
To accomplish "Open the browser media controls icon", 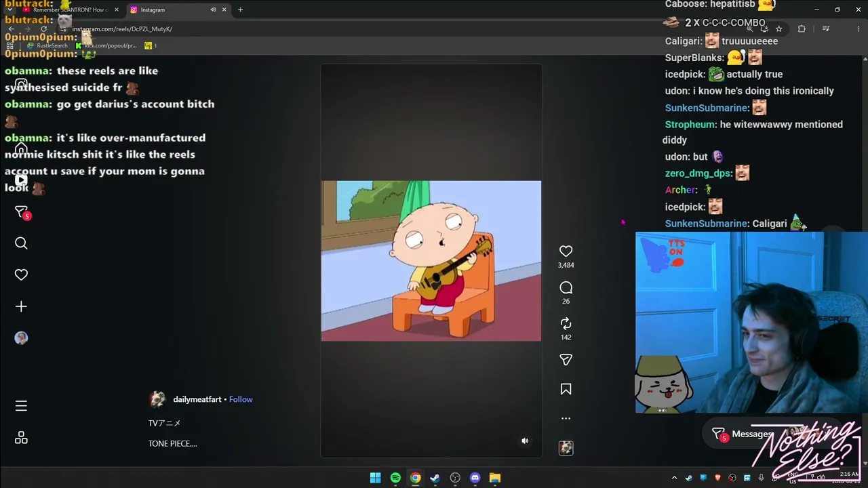I will coord(826,29).
